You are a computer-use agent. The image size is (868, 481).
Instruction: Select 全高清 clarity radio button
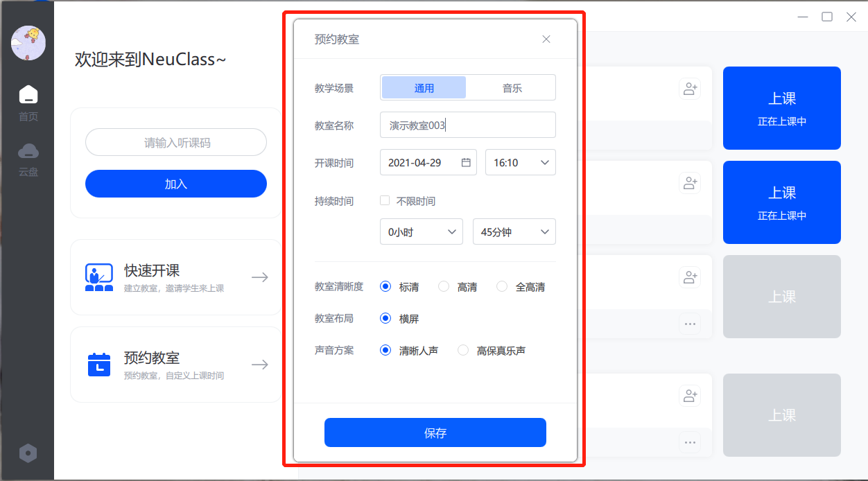click(x=502, y=287)
